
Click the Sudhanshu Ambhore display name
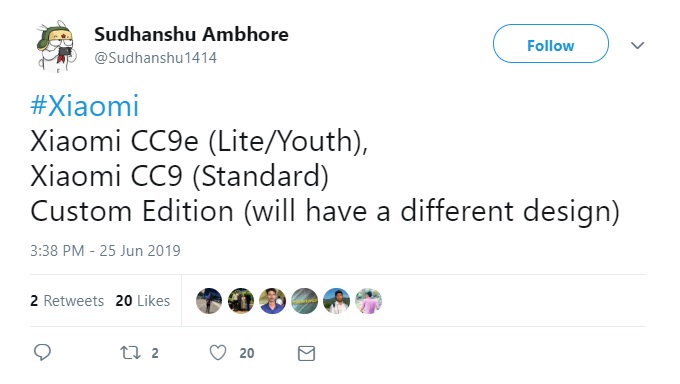pyautogui.click(x=191, y=34)
